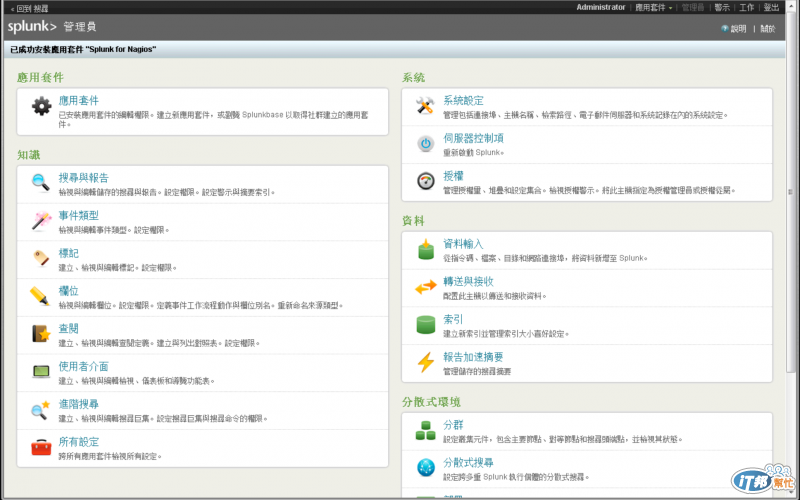Open the 搜尋與報告 link
This screenshot has width=800, height=500.
point(83,178)
